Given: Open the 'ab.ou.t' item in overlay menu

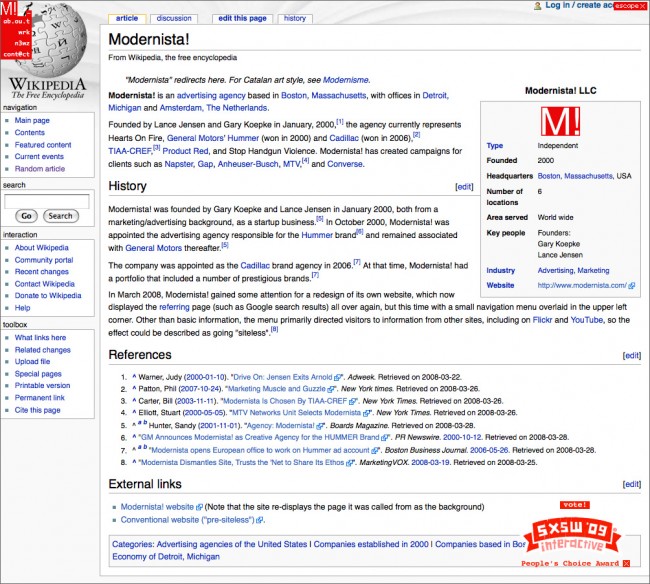Looking at the screenshot, I should point(17,21).
